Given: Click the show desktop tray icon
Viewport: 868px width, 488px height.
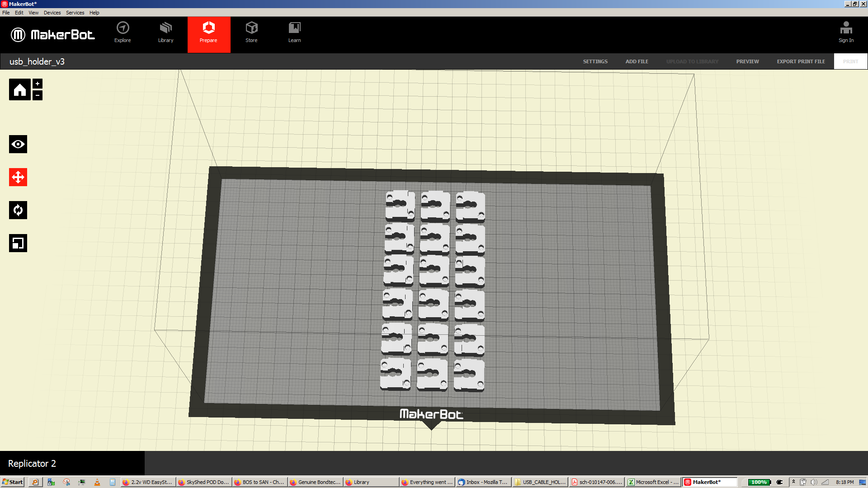Looking at the screenshot, I should pos(863,482).
